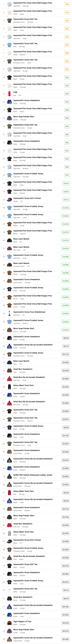This screenshot has height=644, width=72.
Task: Select the 1m 54s time badge
Action: 65,314
